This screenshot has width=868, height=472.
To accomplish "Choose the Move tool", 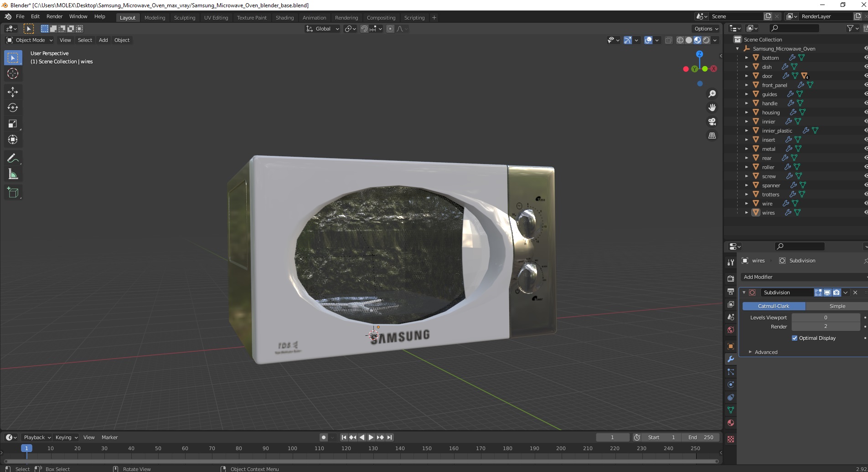I will click(x=13, y=92).
